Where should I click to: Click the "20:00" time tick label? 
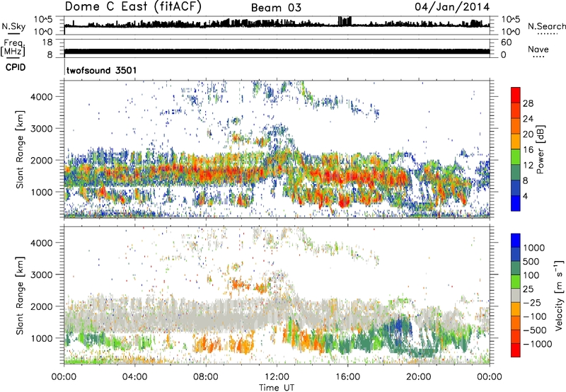[x=418, y=377]
